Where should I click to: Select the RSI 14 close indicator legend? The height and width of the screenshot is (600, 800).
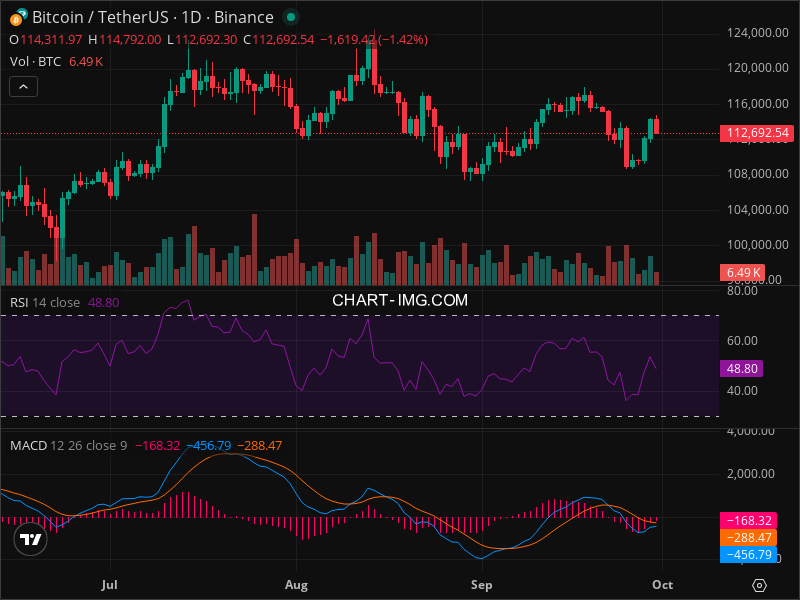[x=45, y=302]
